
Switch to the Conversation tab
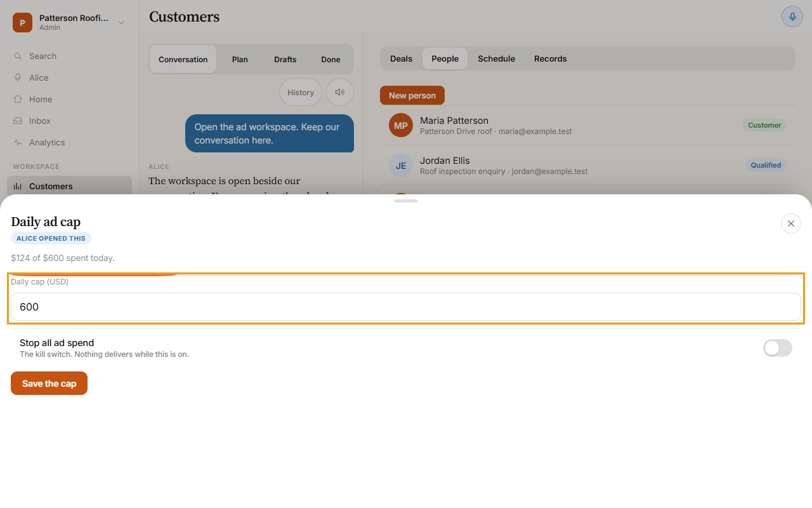pos(183,59)
